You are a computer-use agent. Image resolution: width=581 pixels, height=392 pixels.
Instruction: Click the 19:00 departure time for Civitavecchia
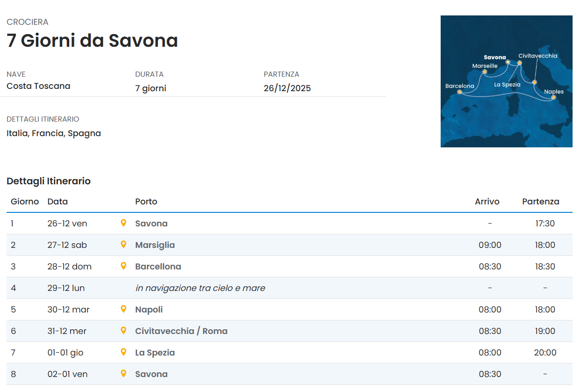(545, 331)
